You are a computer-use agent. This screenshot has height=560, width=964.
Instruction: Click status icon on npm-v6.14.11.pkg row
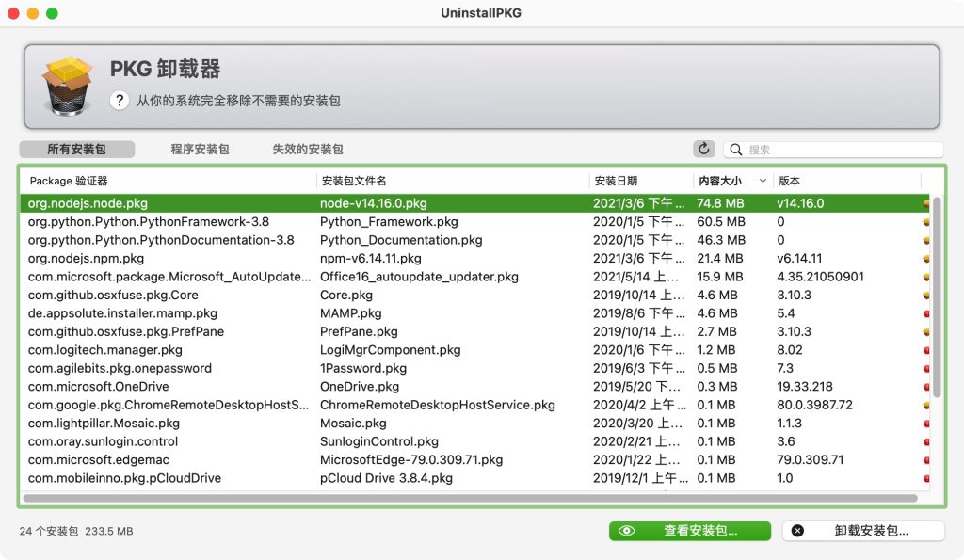(x=926, y=258)
